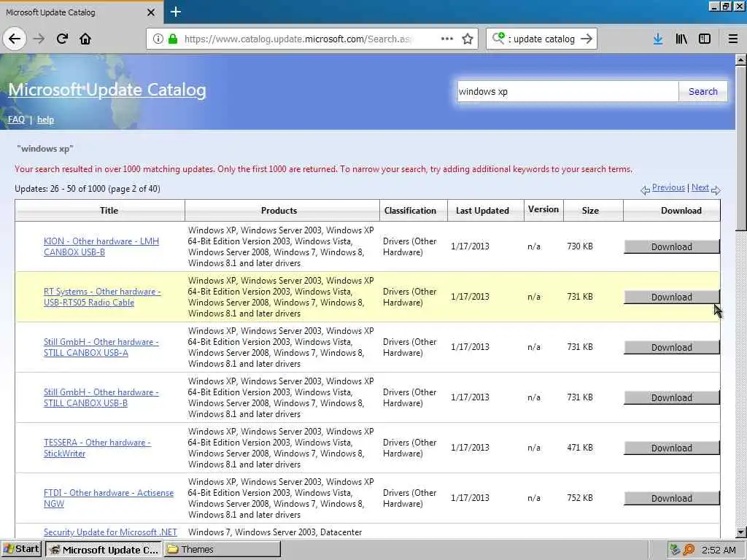Go to Previous results page
The image size is (747, 560).
click(668, 187)
